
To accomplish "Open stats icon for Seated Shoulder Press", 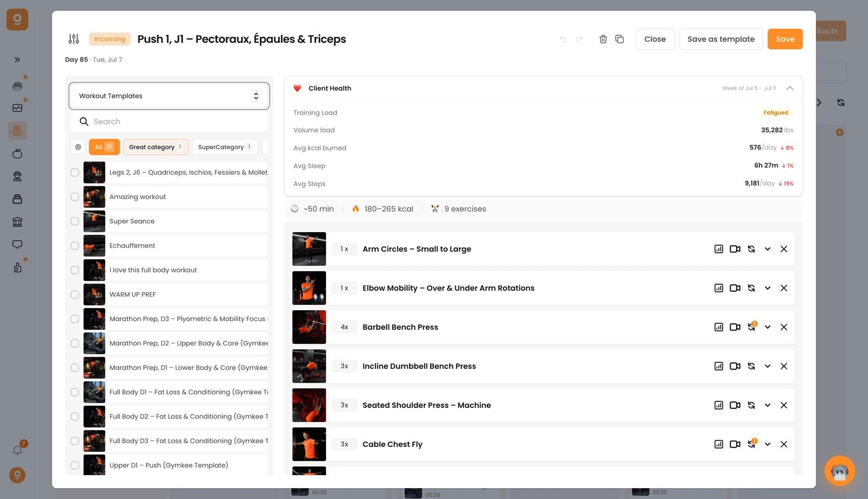I will [x=719, y=405].
